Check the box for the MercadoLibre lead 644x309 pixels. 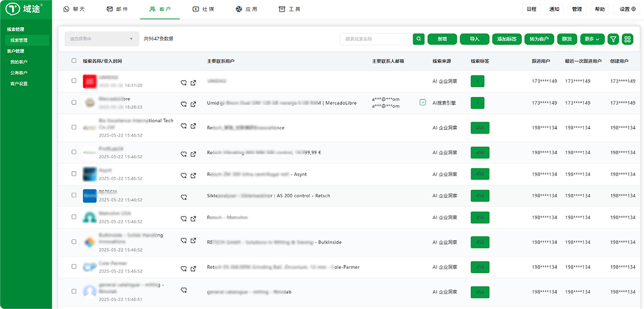click(74, 103)
